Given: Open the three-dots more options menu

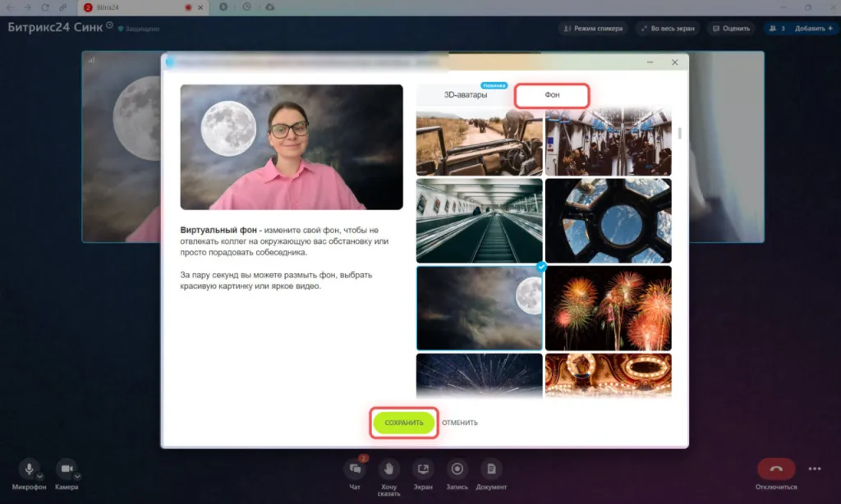Looking at the screenshot, I should click(815, 469).
